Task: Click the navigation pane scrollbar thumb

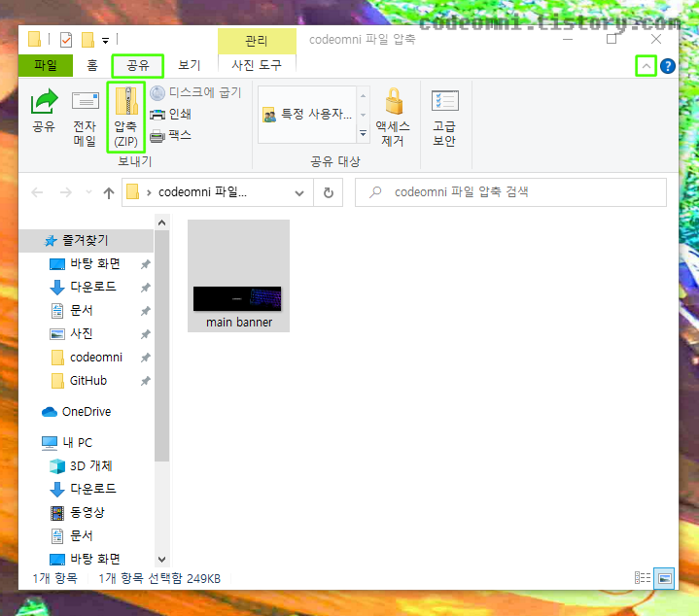Action: tap(161, 346)
